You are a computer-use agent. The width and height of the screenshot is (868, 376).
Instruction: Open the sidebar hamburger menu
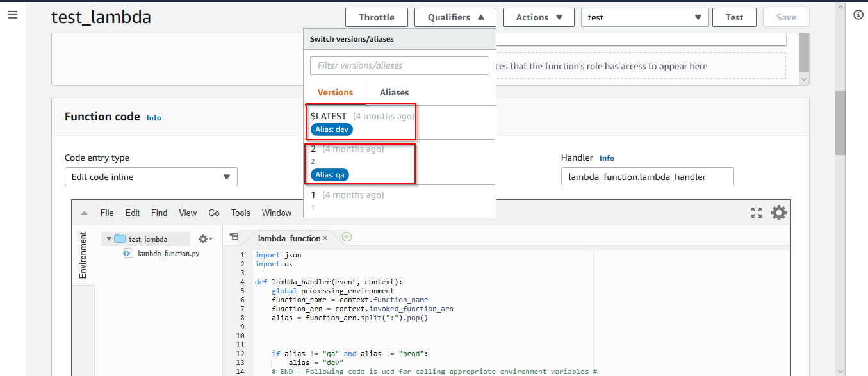click(x=13, y=15)
